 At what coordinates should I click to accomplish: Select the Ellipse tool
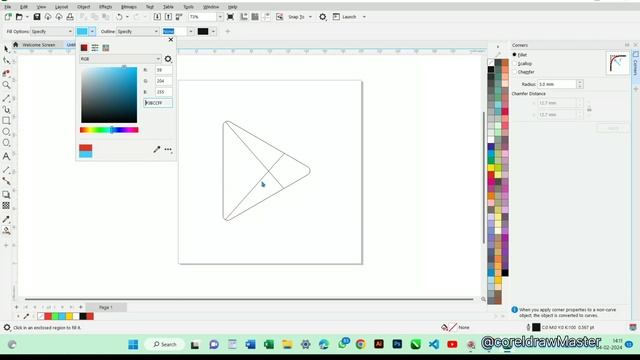coord(6,131)
